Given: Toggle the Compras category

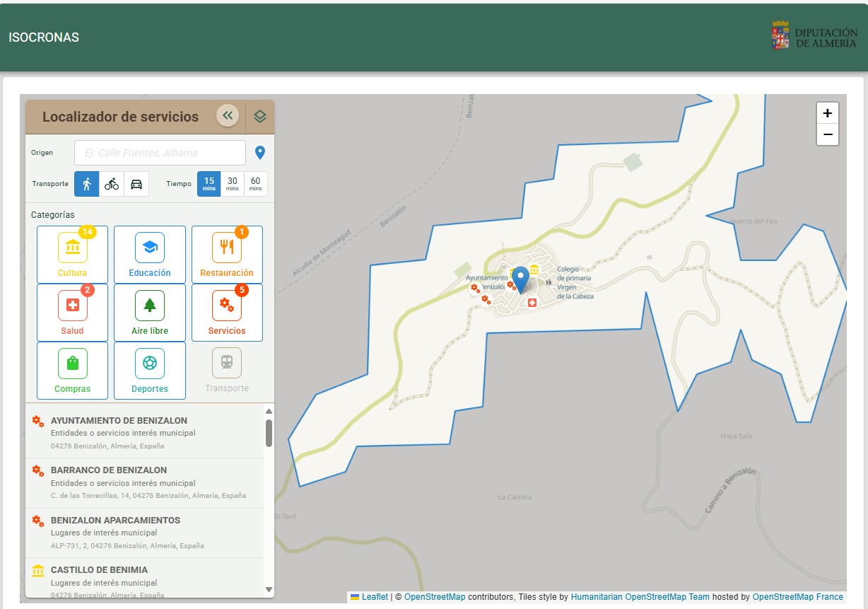Looking at the screenshot, I should coord(72,371).
